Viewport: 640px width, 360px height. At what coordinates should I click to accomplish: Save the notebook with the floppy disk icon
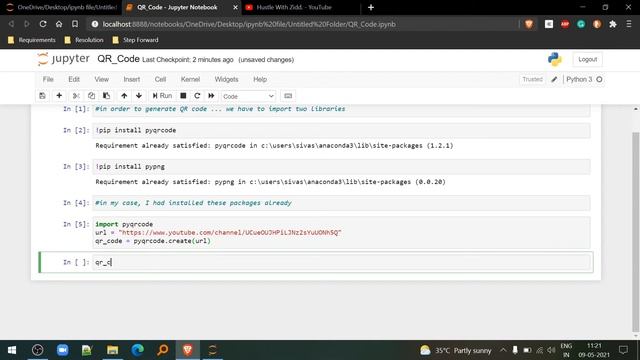(x=42, y=96)
